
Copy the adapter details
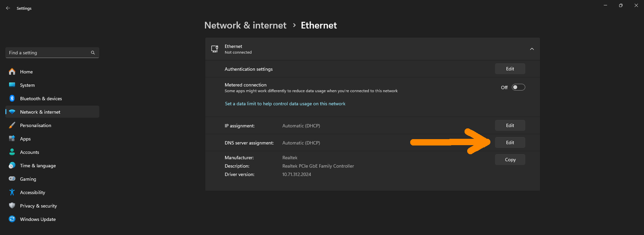click(x=510, y=160)
